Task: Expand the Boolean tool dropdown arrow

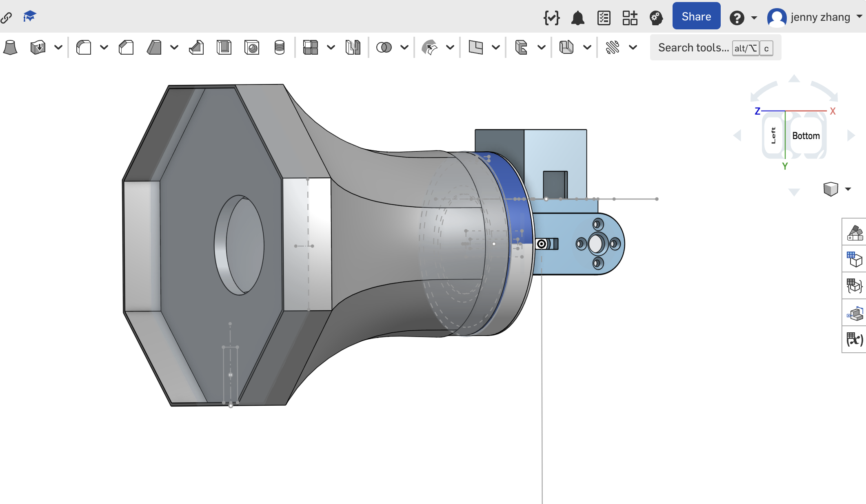Action: [404, 47]
